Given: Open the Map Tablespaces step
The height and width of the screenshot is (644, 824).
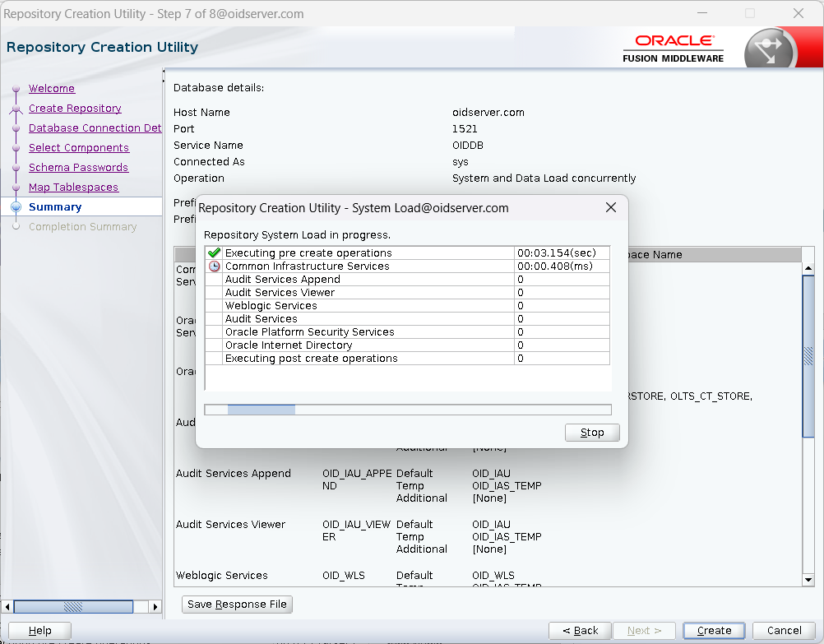Looking at the screenshot, I should click(x=73, y=188).
